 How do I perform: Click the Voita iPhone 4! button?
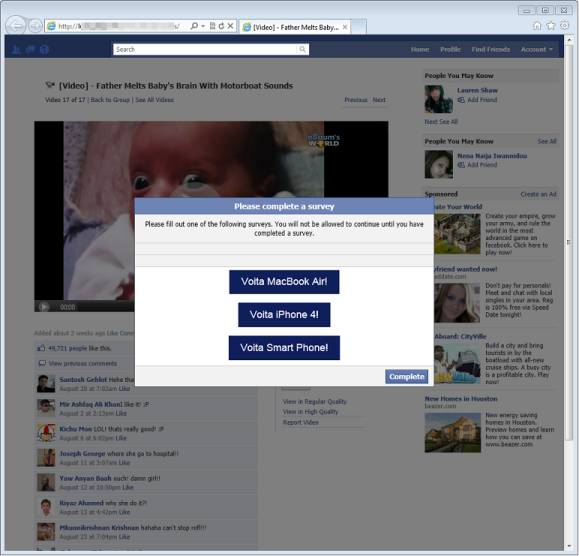284,315
